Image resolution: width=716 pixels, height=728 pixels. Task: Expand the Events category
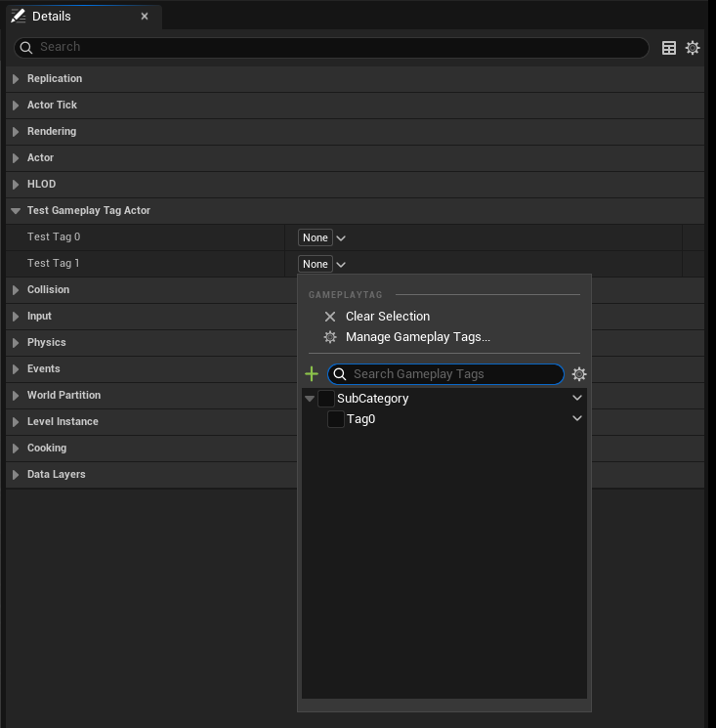16,369
